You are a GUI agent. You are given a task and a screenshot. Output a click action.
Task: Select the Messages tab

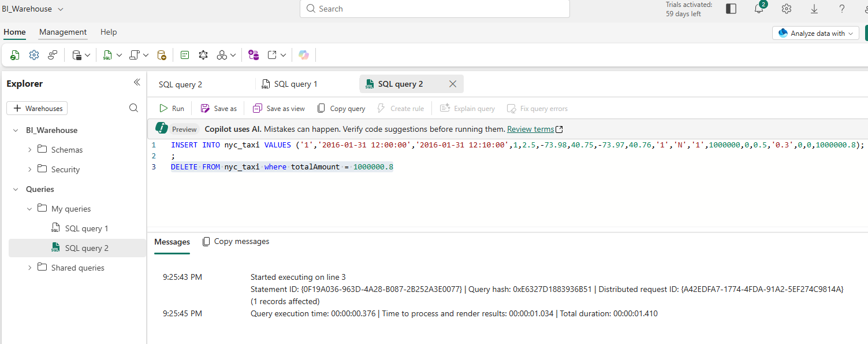[x=172, y=242]
